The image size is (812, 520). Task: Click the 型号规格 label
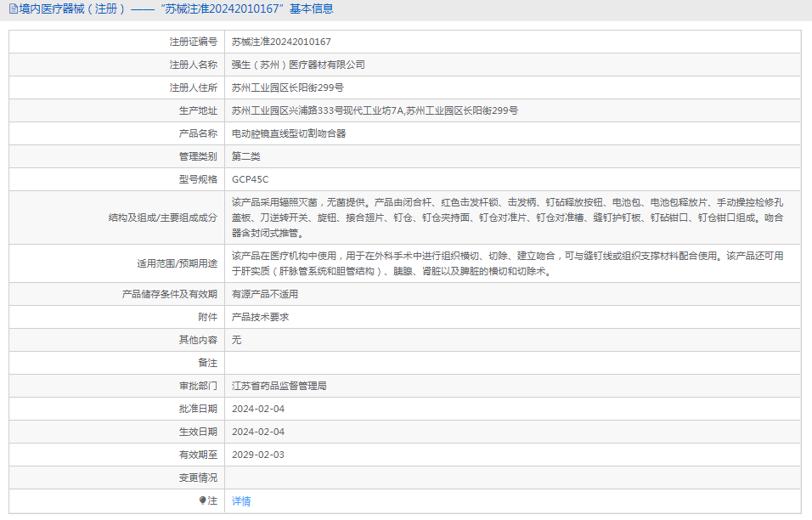[198, 179]
